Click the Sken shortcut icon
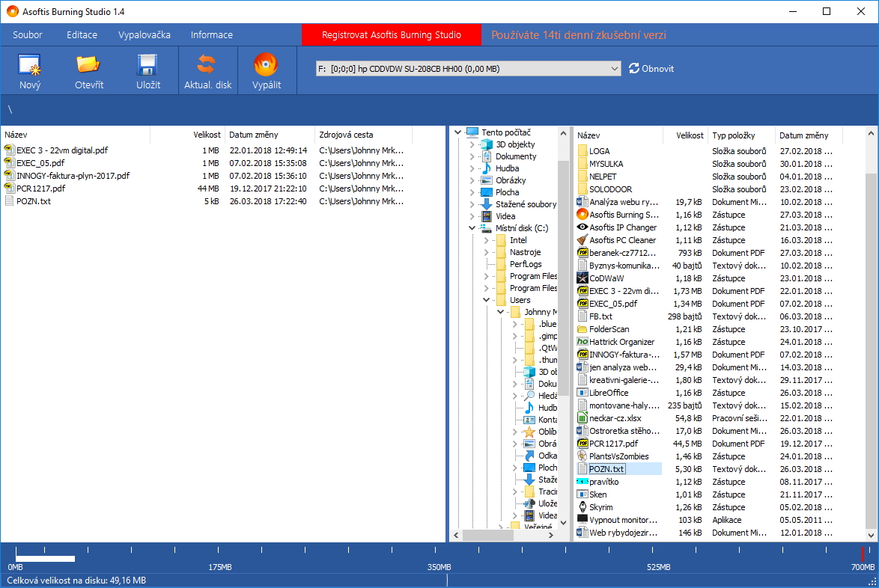Viewport: 879px width, 588px height. click(583, 494)
